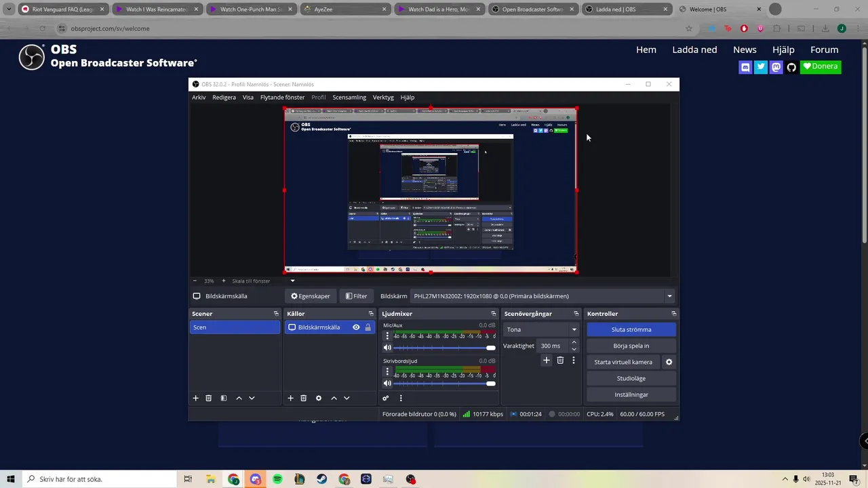The width and height of the screenshot is (868, 488).
Task: Open OBS GitHub icon on website
Action: pyautogui.click(x=791, y=67)
